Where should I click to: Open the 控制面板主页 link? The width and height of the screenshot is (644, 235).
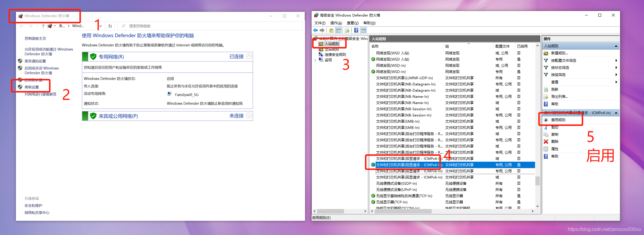point(35,38)
